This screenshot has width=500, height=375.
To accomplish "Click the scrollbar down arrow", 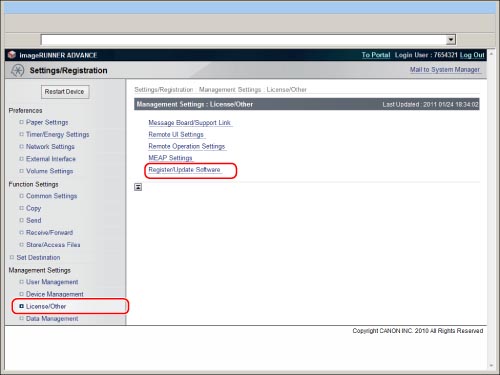I will click(x=491, y=366).
